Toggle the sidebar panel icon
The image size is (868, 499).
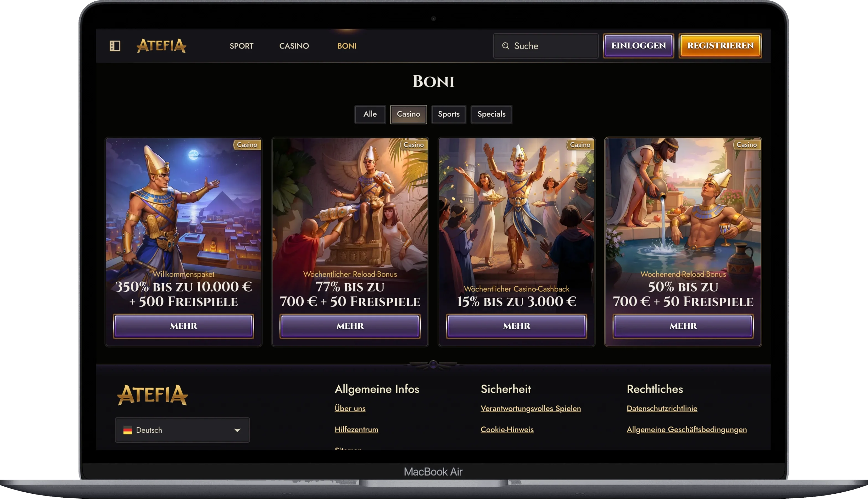coord(115,46)
